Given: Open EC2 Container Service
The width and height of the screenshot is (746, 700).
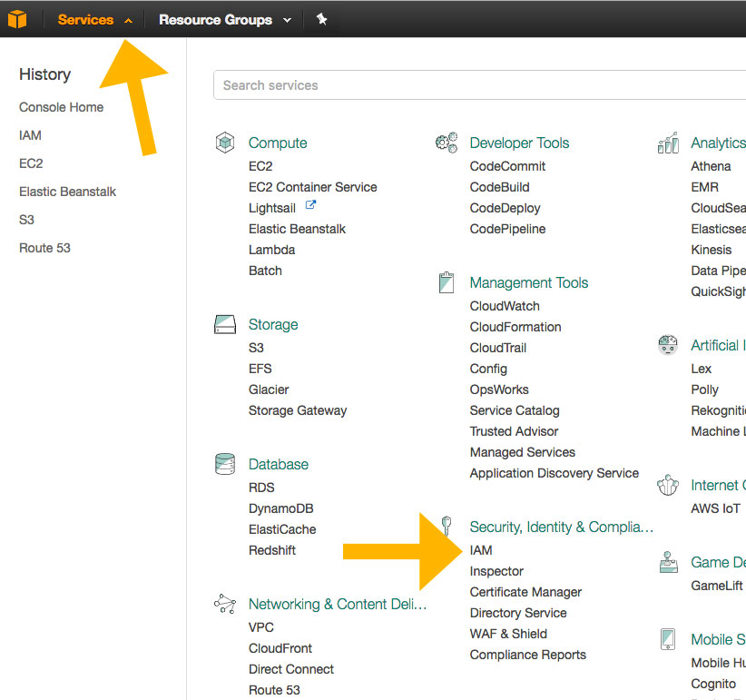Looking at the screenshot, I should click(312, 187).
